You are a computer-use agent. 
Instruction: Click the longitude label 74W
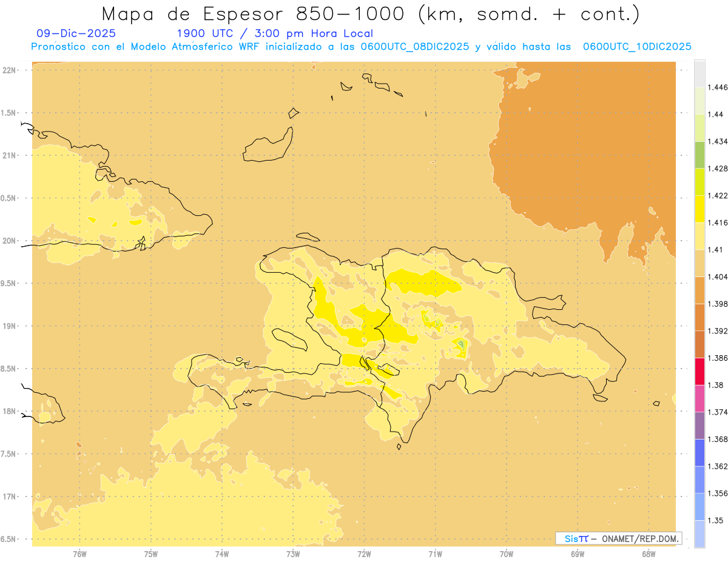[x=222, y=554]
